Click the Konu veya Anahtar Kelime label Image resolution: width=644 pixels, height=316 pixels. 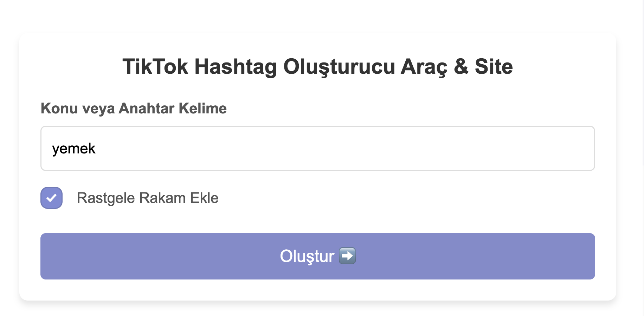(134, 108)
